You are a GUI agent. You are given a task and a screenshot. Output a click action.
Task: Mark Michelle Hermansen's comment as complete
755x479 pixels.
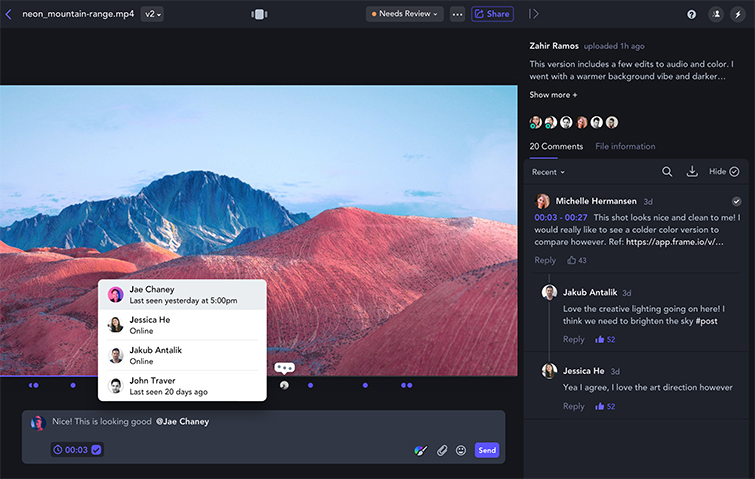pyautogui.click(x=737, y=201)
